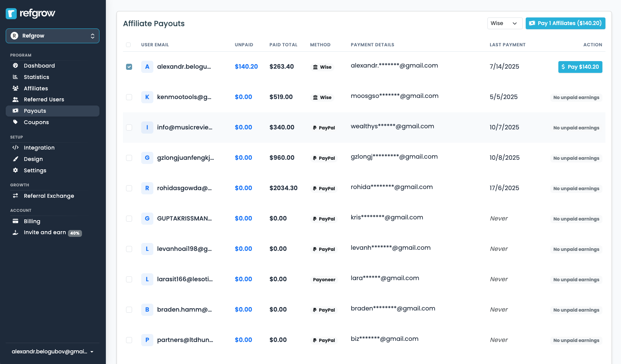Viewport: 621px width, 364px height.
Task: Open the Design settings via the pencil icon
Action: coord(15,159)
